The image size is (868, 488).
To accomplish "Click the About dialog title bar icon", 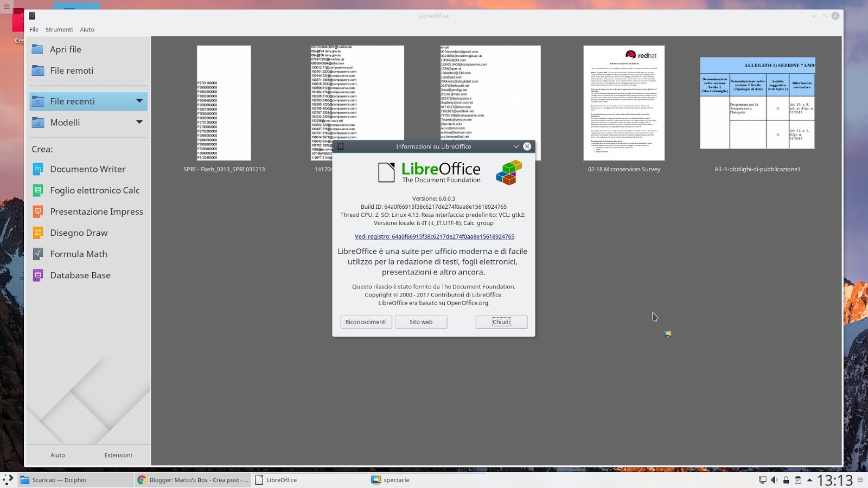I will coord(341,146).
